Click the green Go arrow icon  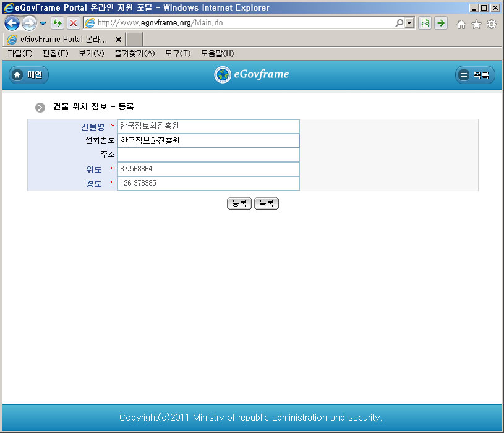pos(440,24)
